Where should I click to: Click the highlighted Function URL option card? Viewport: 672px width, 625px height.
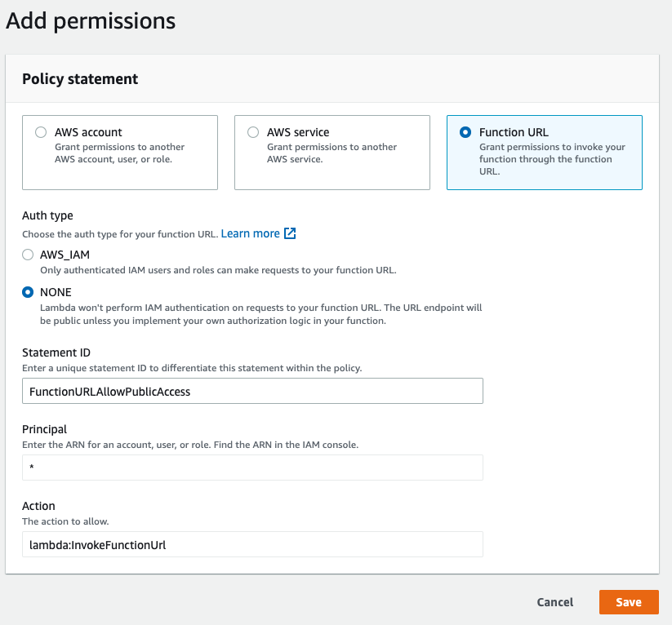[544, 153]
